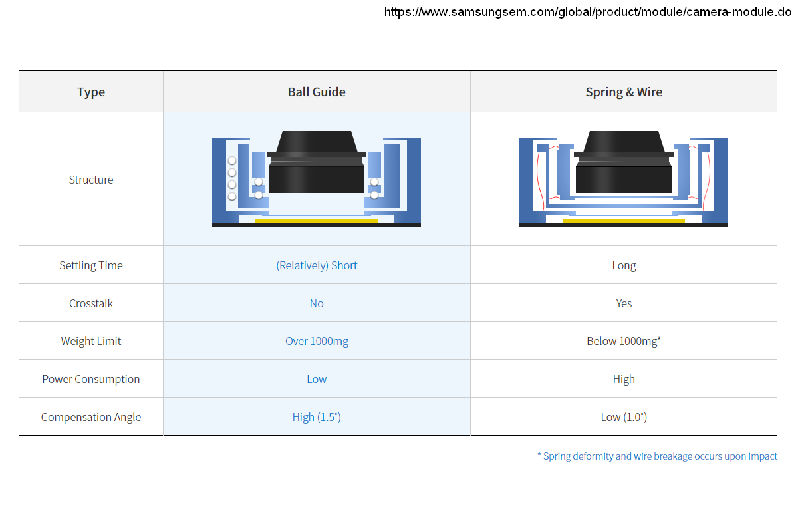Viewport: 798px width, 532px height.
Task: Click the Power Consumption row label
Action: point(91,379)
